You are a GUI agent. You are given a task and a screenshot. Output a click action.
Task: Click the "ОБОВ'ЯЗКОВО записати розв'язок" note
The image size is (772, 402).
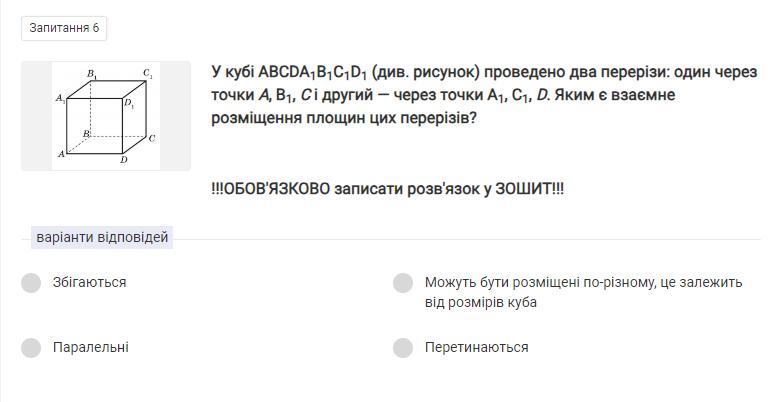click(387, 188)
